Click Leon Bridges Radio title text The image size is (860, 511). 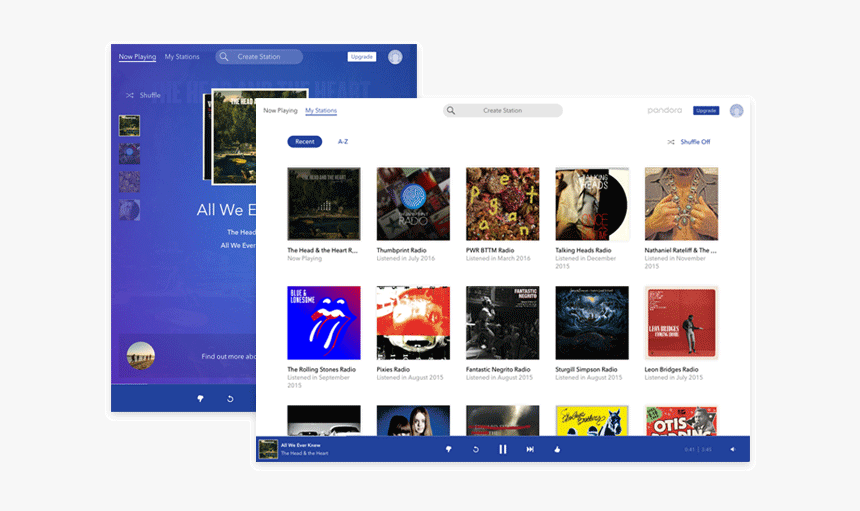click(x=671, y=370)
